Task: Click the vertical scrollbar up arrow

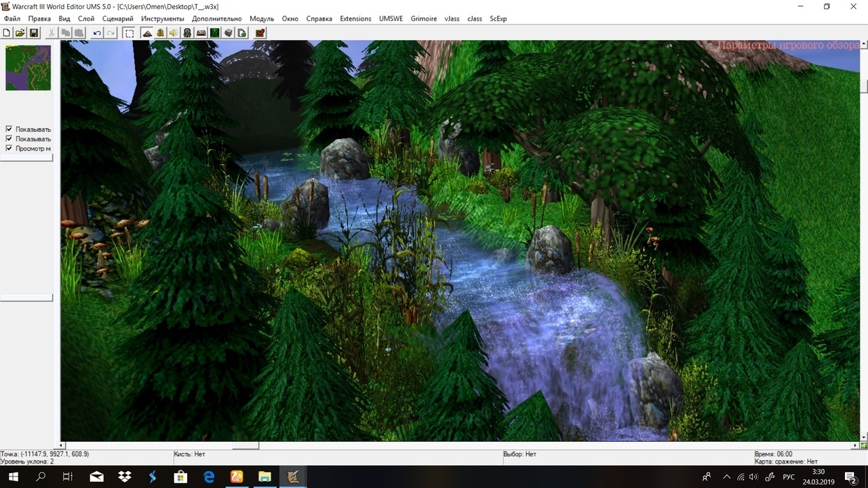Action: 864,45
